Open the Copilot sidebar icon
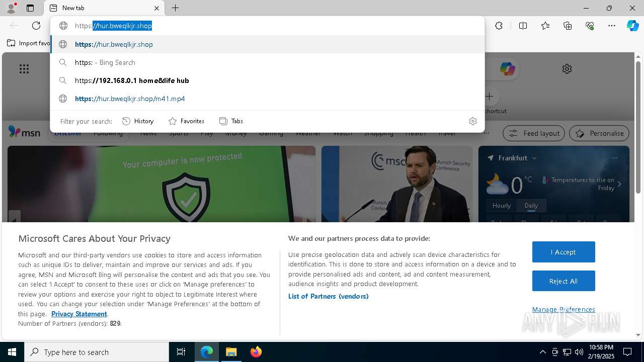Viewport: 644px width, 362px height. click(632, 26)
